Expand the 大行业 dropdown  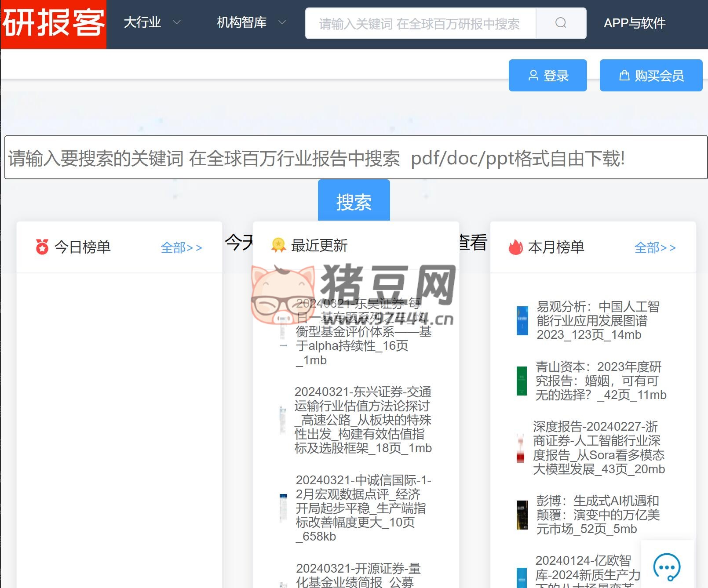pos(143,22)
